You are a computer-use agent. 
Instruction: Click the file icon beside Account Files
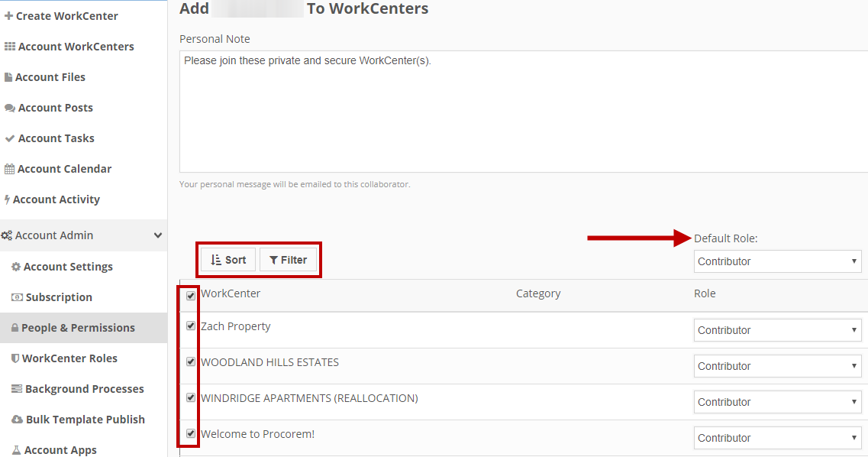8,77
